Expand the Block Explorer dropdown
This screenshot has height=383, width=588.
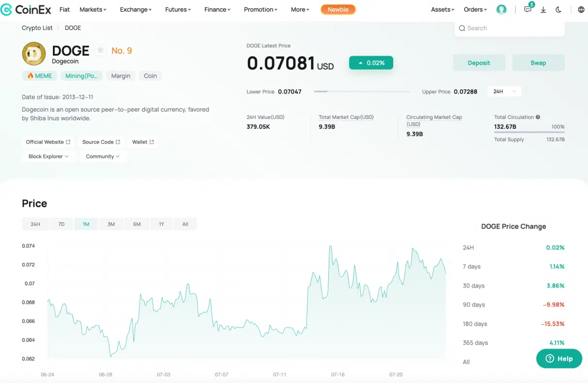(x=48, y=156)
